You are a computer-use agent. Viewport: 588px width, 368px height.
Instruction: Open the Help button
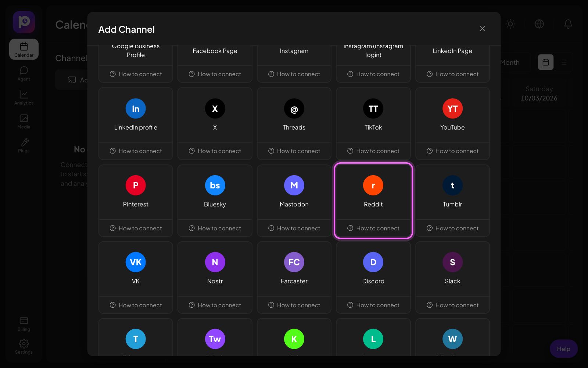pyautogui.click(x=563, y=349)
